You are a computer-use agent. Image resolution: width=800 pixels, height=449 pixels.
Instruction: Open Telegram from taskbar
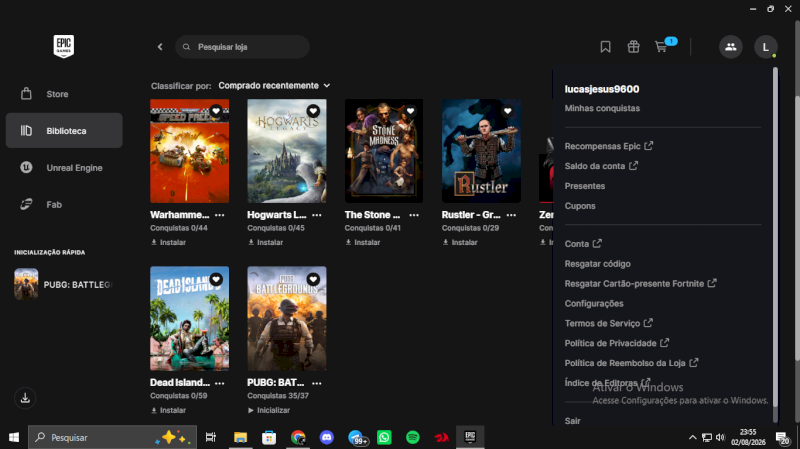click(356, 437)
